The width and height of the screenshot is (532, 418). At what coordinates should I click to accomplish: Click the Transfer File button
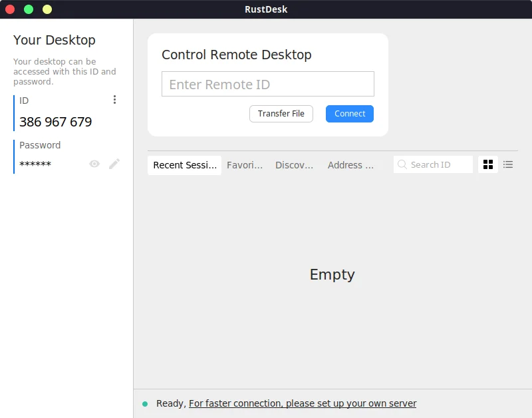pyautogui.click(x=281, y=114)
